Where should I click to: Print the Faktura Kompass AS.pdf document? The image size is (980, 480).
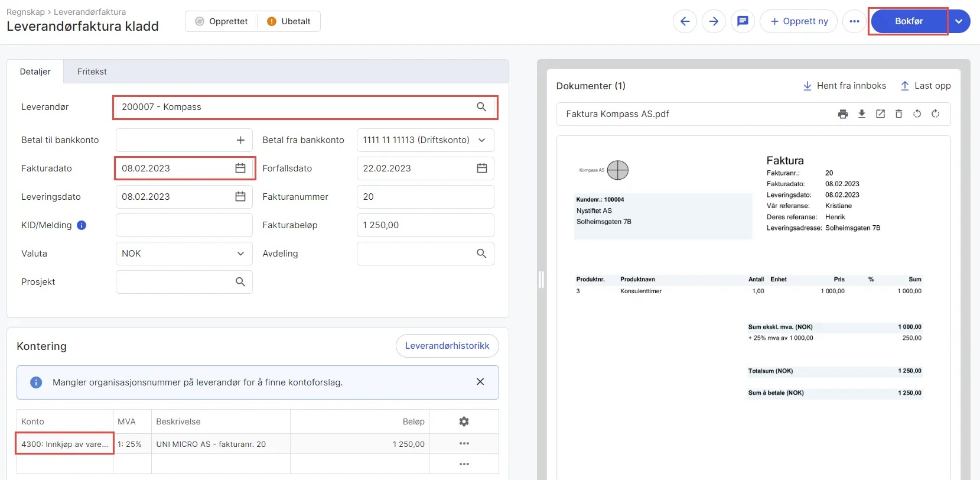tap(843, 114)
